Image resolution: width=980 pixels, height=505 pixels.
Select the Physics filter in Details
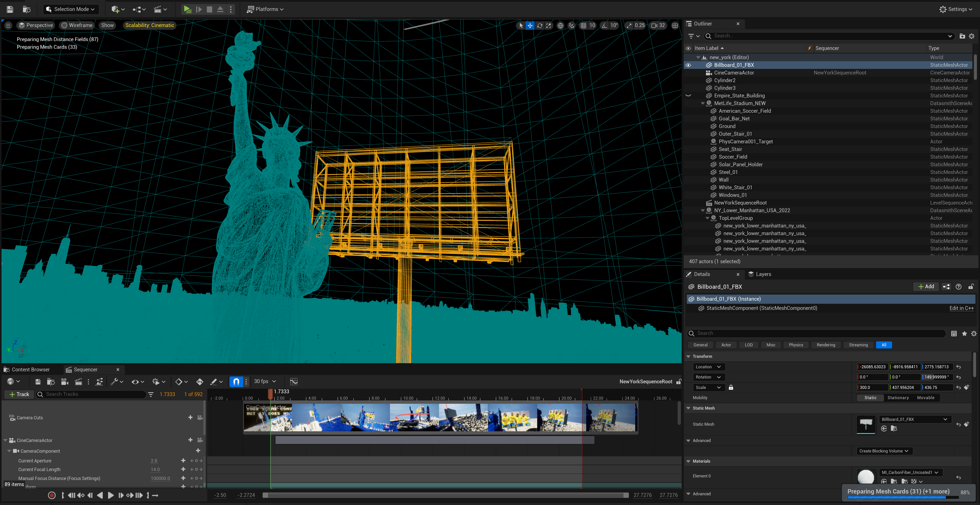796,345
